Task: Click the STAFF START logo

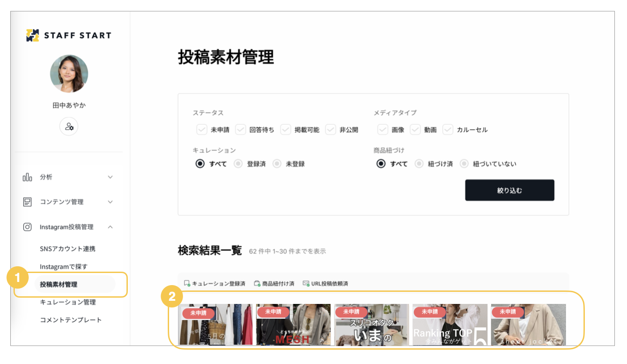Action: point(69,35)
